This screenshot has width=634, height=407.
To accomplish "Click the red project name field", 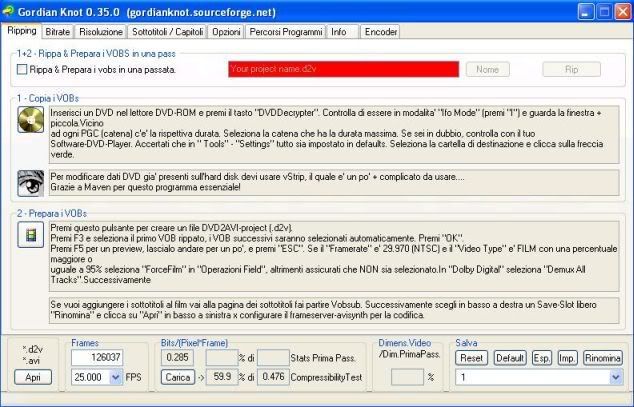I will (x=344, y=69).
